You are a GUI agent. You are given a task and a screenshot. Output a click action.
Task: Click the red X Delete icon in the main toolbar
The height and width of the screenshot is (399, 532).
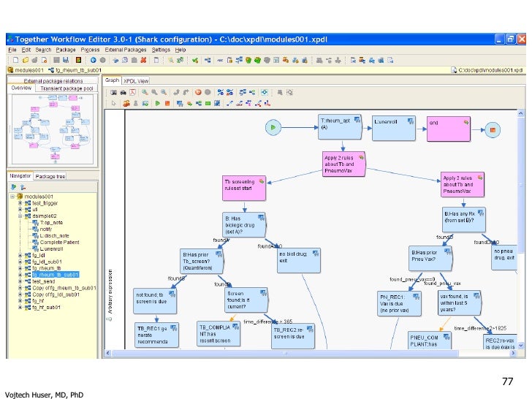[x=143, y=60]
